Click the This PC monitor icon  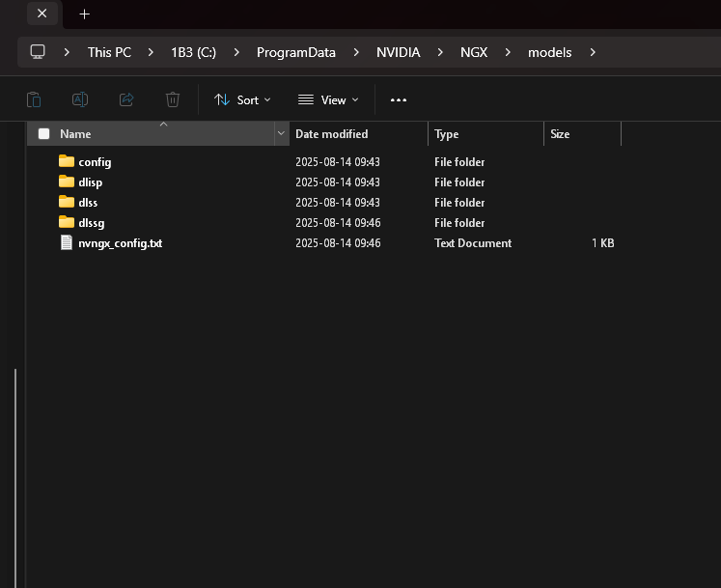[38, 52]
